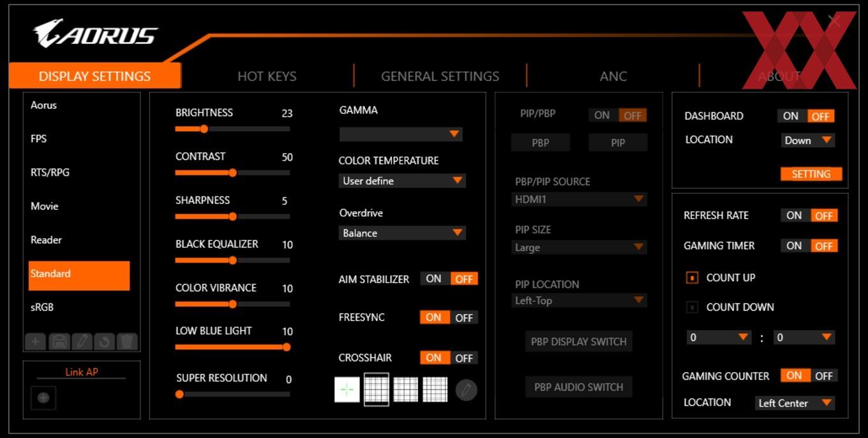Open PIP SIZE dropdown showing Large
Screen dimensions: 868x438
point(580,247)
